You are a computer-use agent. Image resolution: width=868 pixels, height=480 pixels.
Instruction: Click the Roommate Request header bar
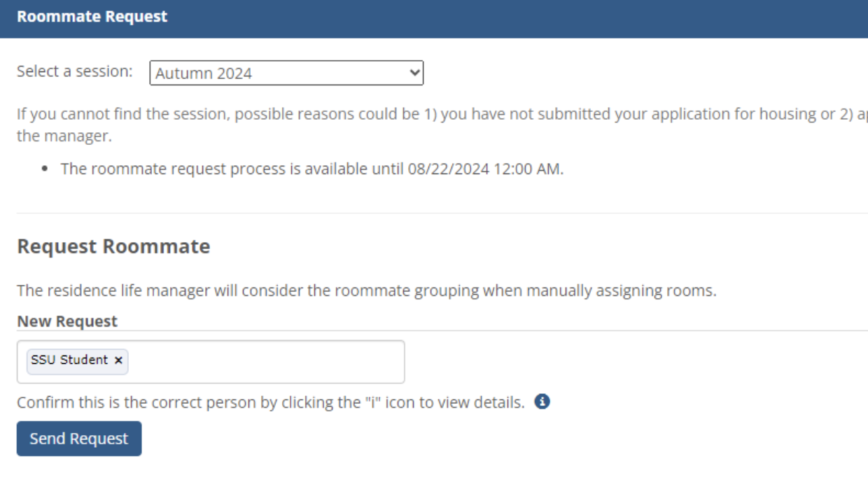(x=92, y=15)
